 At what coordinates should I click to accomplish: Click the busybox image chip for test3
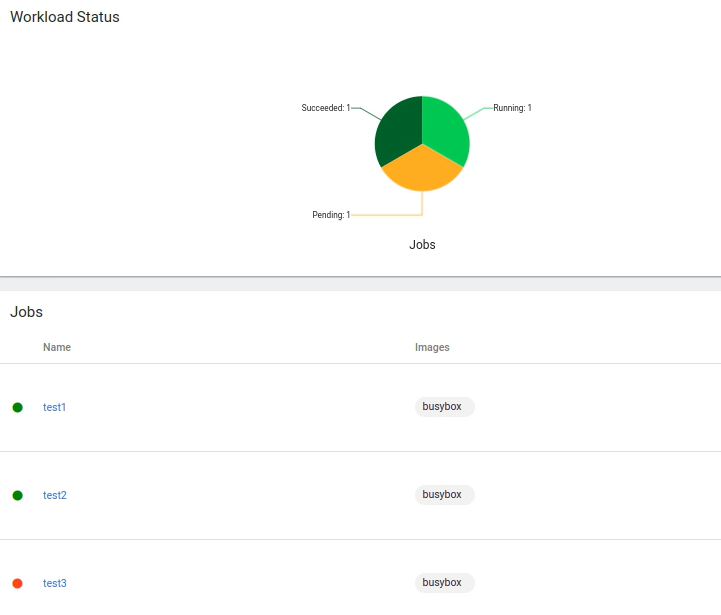444,583
